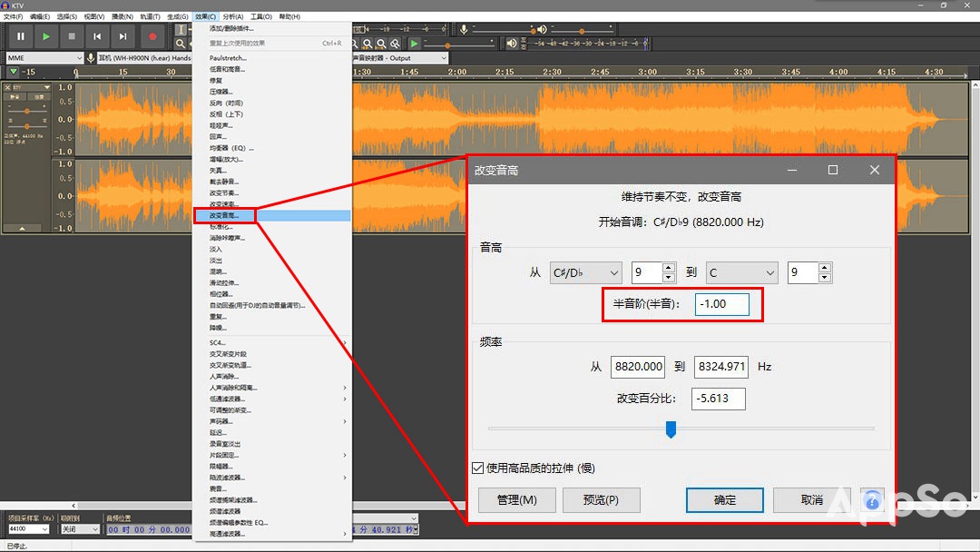Click the Zoom In magnifier icon

coord(354,42)
